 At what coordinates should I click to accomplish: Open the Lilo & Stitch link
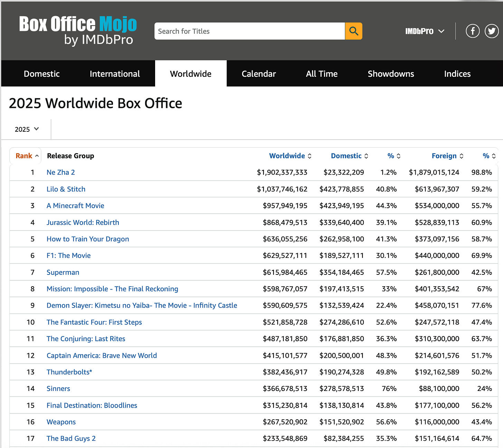(66, 189)
